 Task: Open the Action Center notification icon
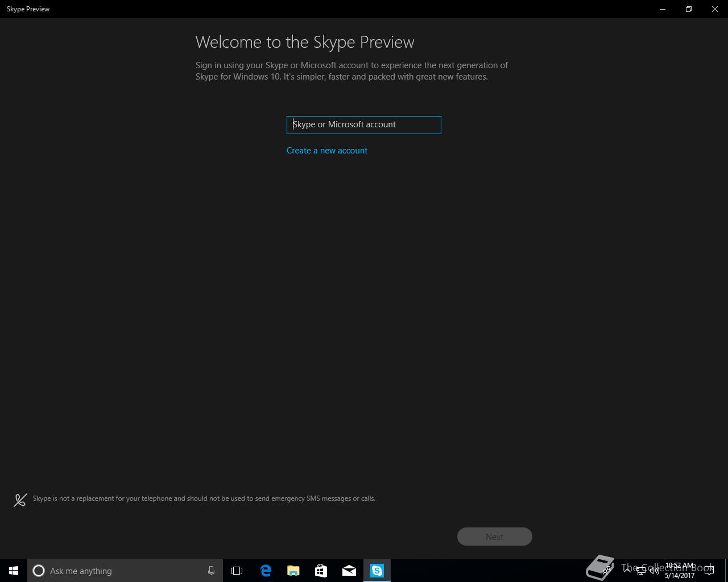(x=709, y=571)
